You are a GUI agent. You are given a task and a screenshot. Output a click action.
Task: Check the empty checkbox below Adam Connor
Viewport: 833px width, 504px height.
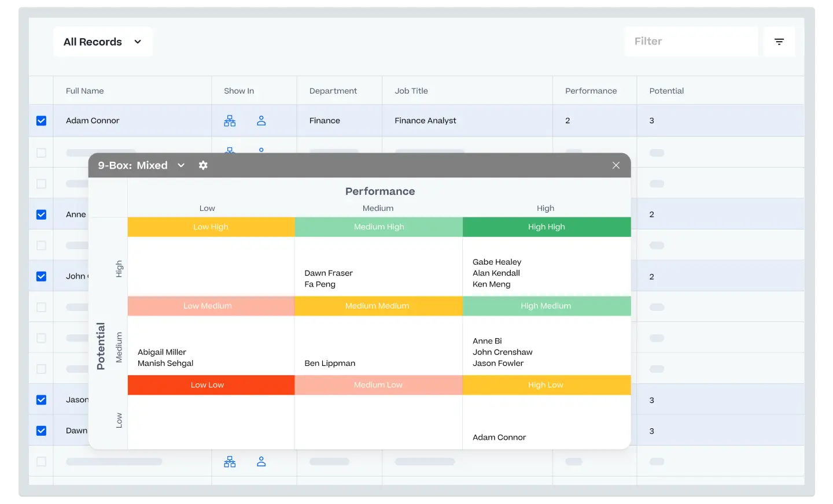tap(41, 151)
